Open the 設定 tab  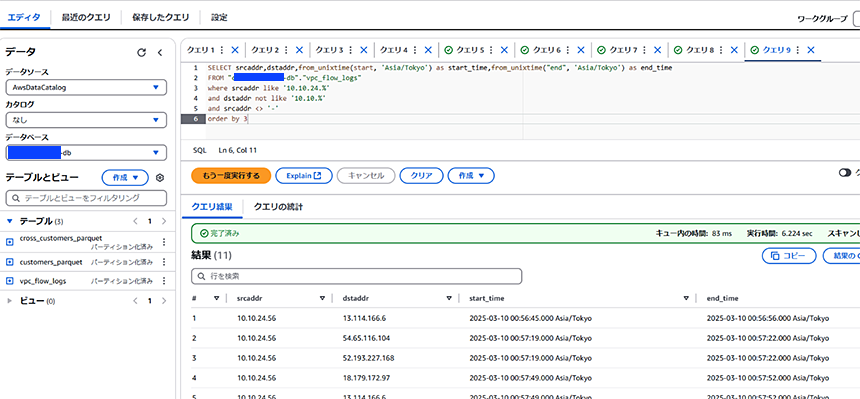coord(219,17)
